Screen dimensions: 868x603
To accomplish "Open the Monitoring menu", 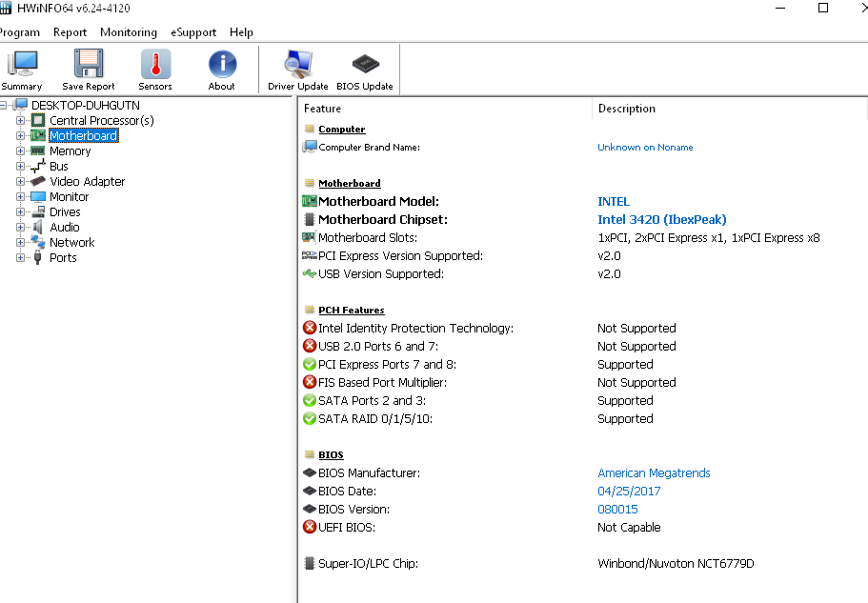I will pyautogui.click(x=129, y=32).
